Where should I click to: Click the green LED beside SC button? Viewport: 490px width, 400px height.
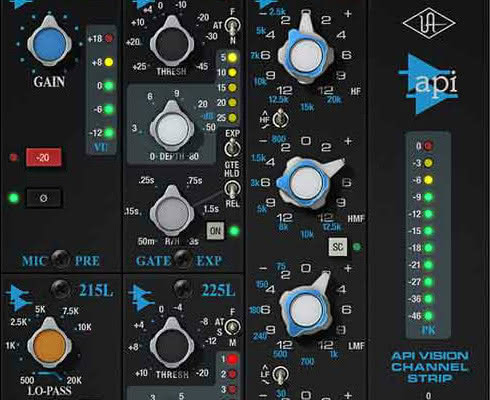pos(357,247)
